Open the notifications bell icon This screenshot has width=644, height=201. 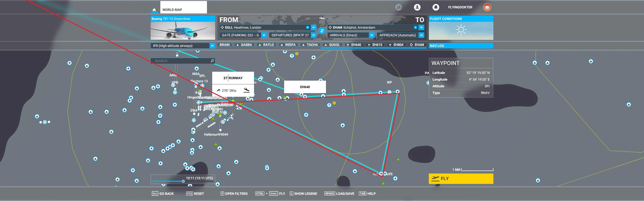[x=436, y=7]
